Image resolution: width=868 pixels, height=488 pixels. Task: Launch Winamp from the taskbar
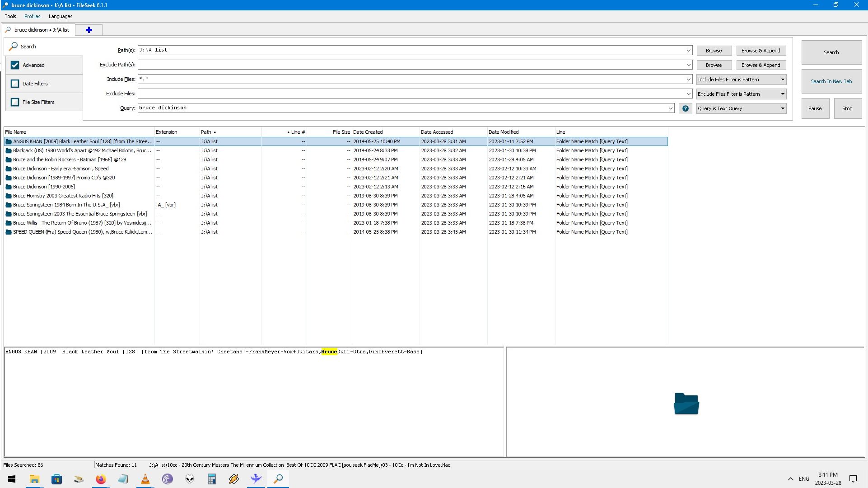coord(233,479)
